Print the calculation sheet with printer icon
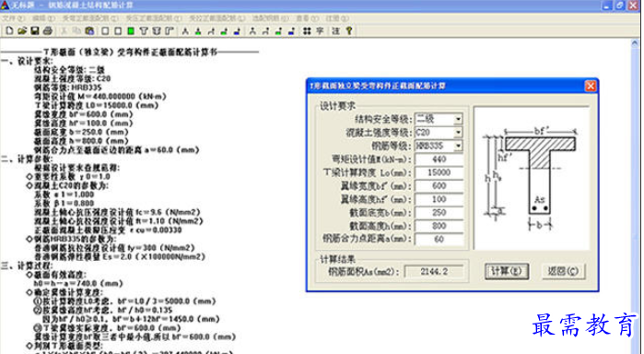 click(x=48, y=30)
